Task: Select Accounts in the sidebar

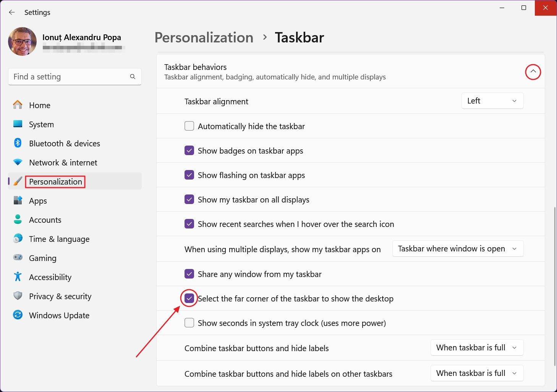Action: [45, 220]
